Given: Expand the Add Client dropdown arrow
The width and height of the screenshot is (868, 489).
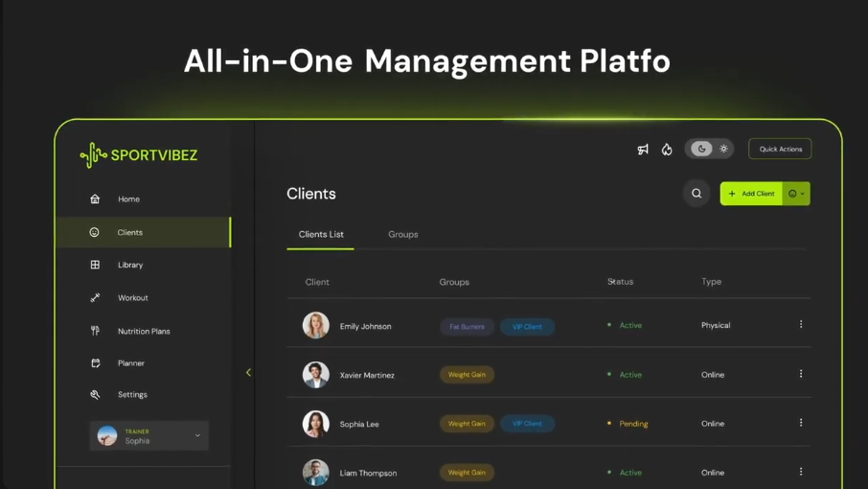Looking at the screenshot, I should pyautogui.click(x=797, y=194).
